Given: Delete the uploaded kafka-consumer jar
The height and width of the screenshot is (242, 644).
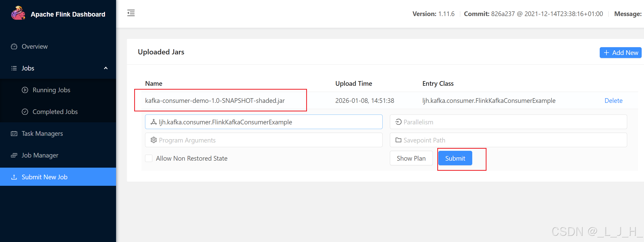Looking at the screenshot, I should (613, 101).
